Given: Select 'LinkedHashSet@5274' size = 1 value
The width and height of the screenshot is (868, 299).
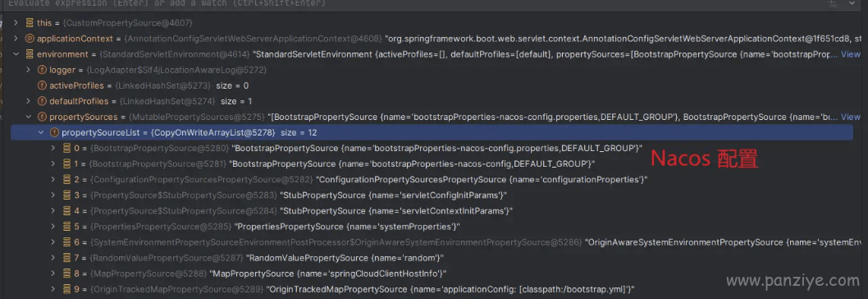Looking at the screenshot, I should 183,102.
